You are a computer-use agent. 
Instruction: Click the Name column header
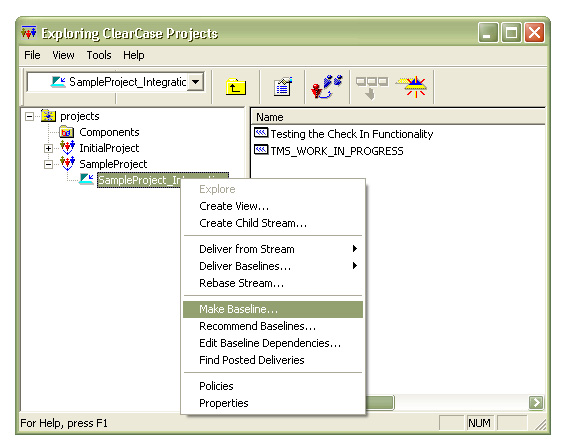click(398, 117)
